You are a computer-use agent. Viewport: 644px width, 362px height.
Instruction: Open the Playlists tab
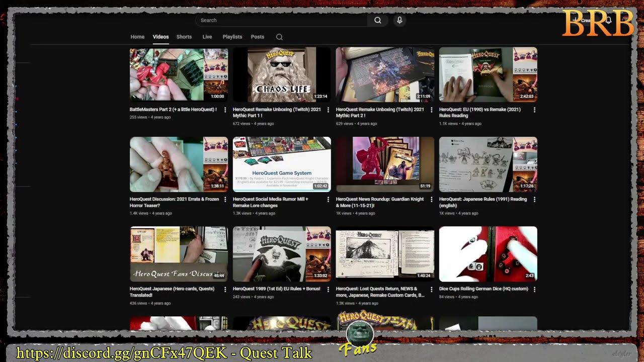tap(232, 37)
